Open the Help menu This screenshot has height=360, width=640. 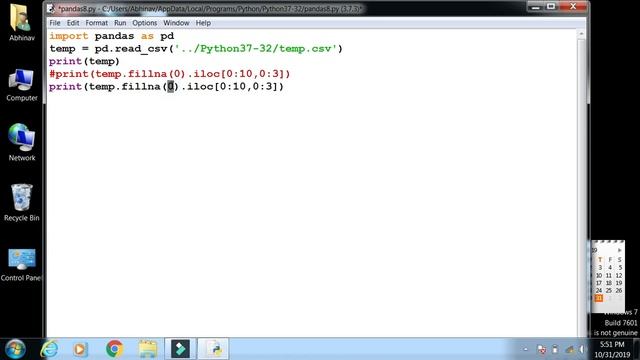coord(203,23)
